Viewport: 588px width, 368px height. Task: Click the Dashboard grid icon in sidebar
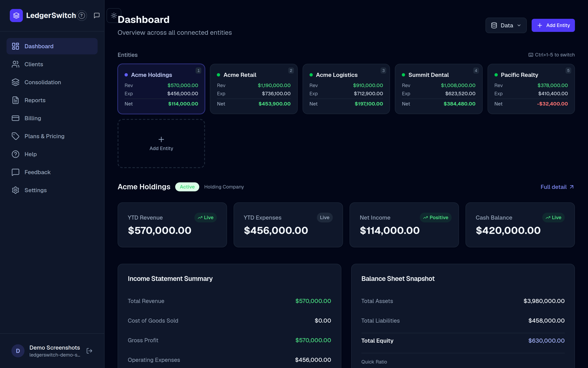coord(16,46)
